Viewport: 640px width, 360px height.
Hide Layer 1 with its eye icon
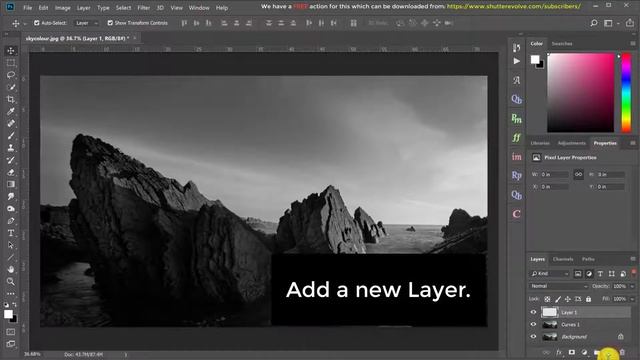pos(533,312)
